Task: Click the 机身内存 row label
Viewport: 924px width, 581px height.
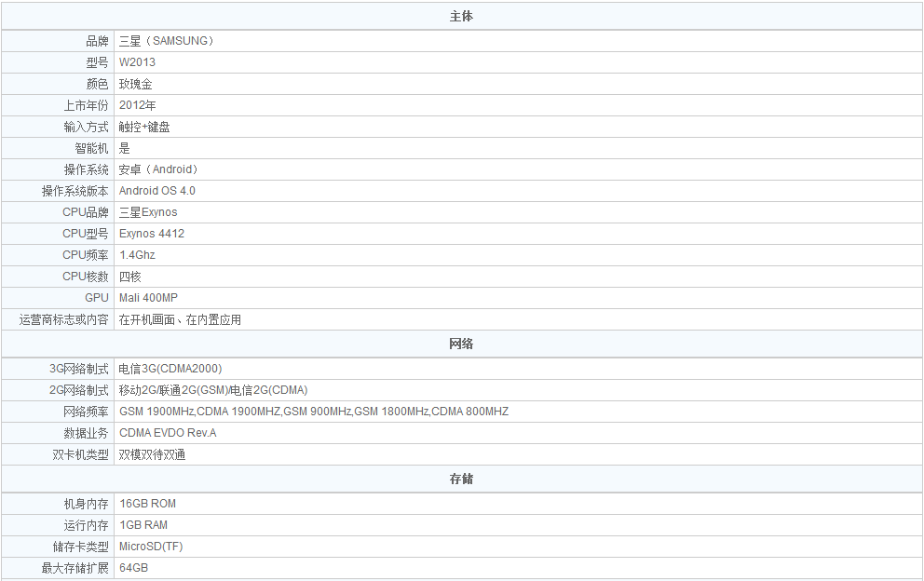Action: [86, 504]
